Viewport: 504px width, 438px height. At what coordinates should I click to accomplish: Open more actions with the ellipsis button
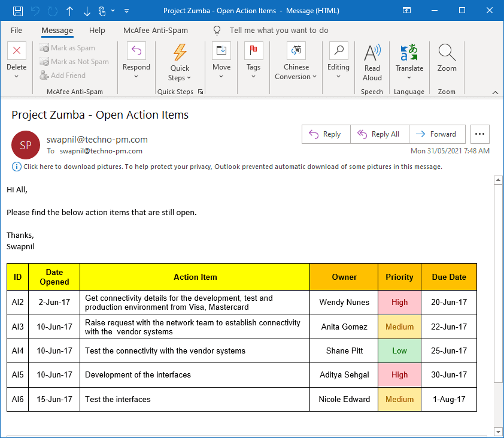479,134
